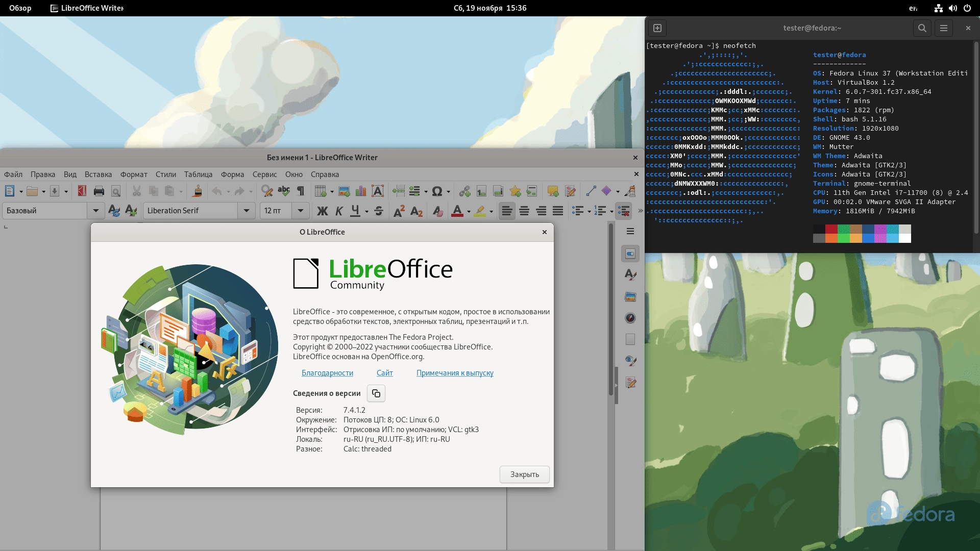
Task: Click the Find and Replace icon
Action: (x=267, y=191)
